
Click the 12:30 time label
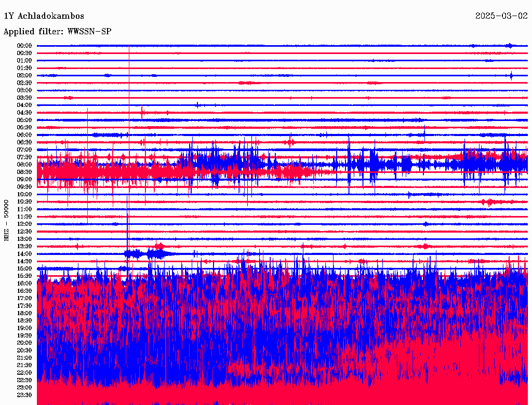pos(24,232)
